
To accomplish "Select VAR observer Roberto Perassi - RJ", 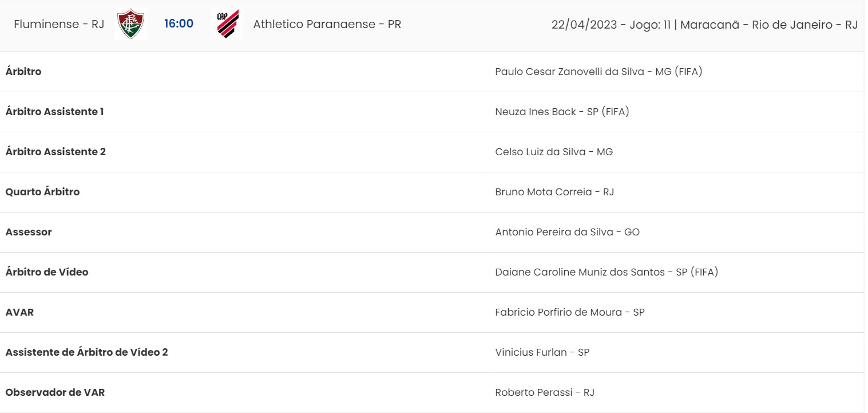I will pos(545,392).
